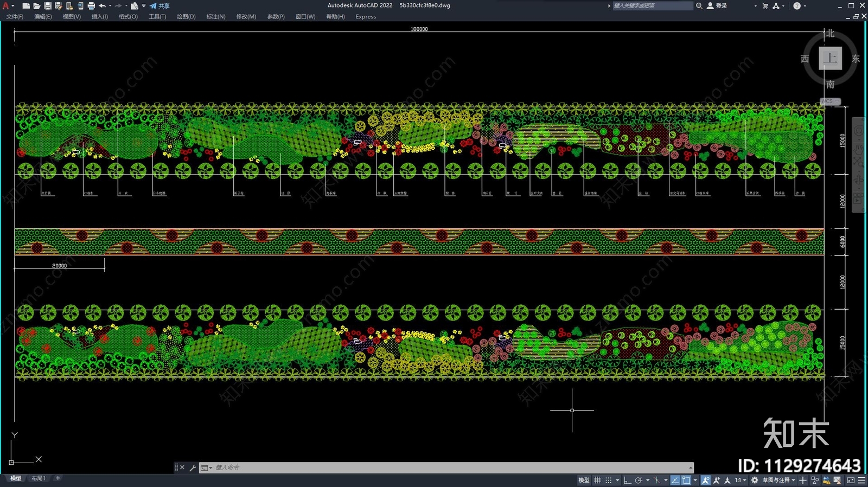Click the workspace switching gear icon
The height and width of the screenshot is (487, 868).
[x=755, y=480]
